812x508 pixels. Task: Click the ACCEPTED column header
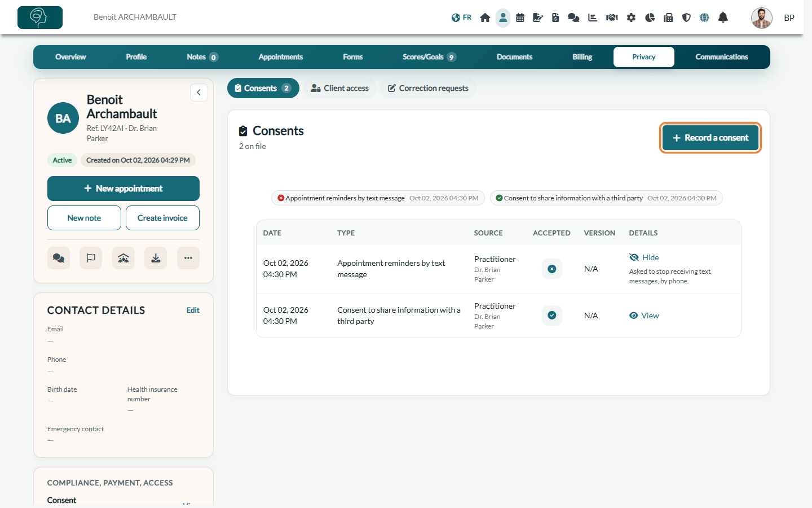[551, 233]
